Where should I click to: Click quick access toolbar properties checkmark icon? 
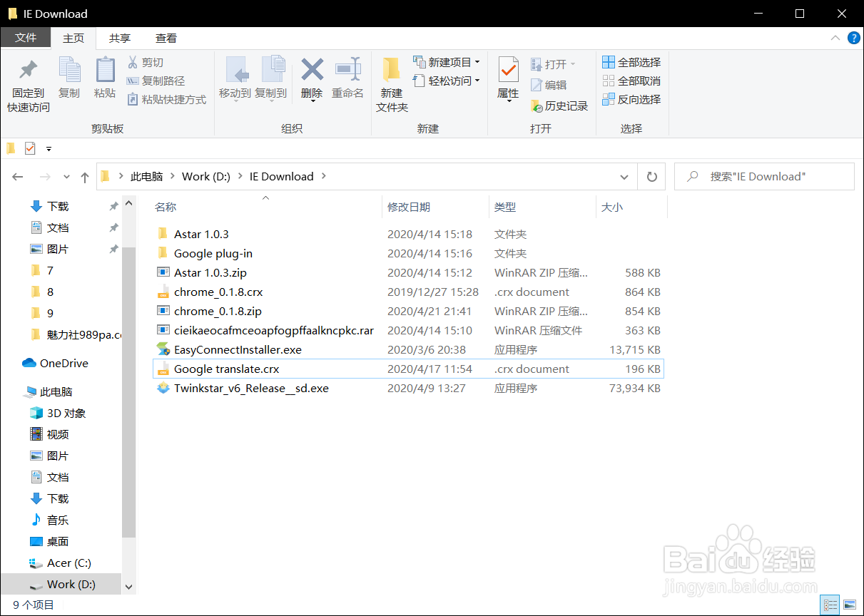[30, 148]
